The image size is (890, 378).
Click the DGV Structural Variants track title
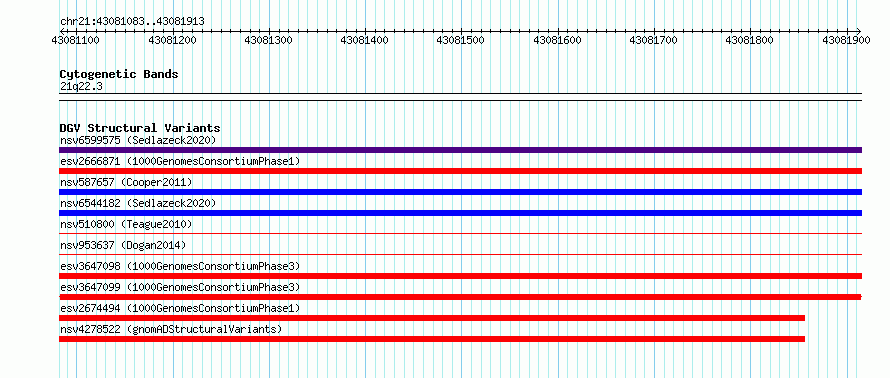(x=140, y=128)
